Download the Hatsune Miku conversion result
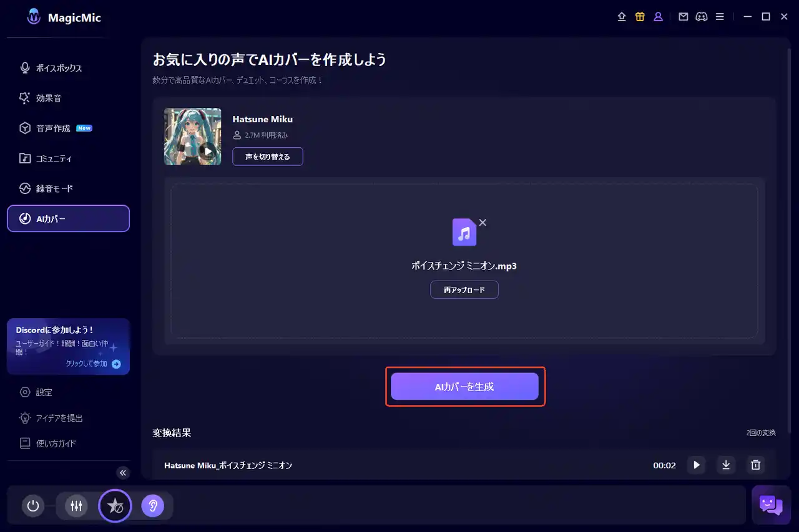Screen dimensions: 799x532 pyautogui.click(x=726, y=465)
